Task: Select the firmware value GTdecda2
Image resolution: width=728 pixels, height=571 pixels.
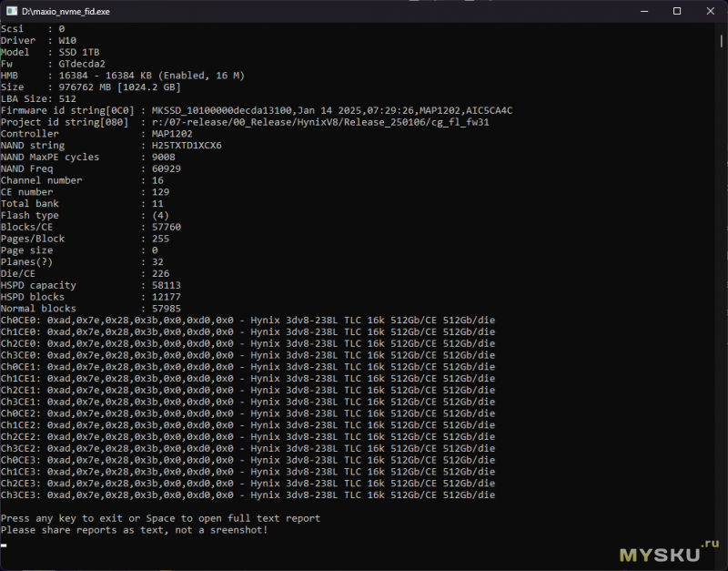Action: point(82,64)
